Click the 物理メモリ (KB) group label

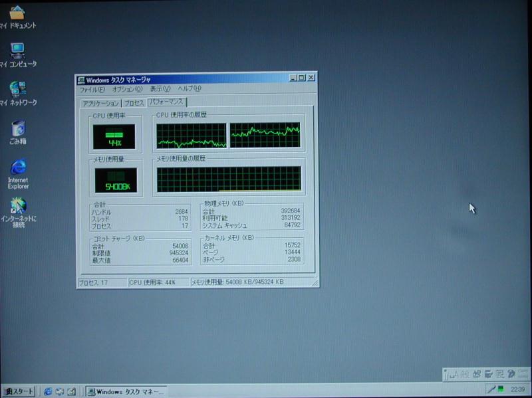[x=224, y=203]
